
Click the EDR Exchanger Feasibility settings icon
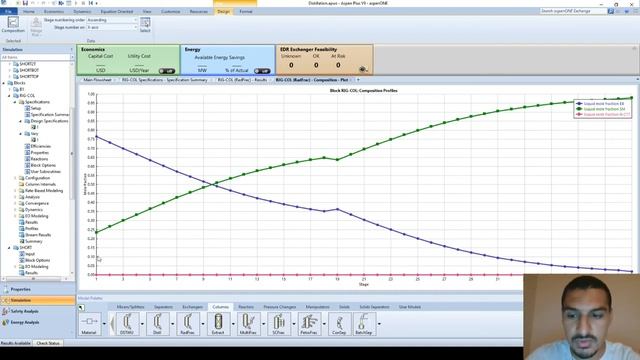363,69
